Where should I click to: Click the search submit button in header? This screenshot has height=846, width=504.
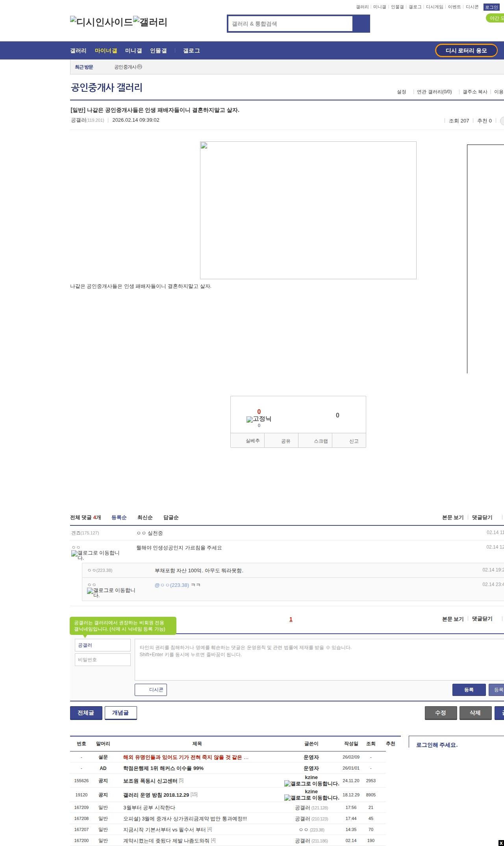tap(361, 24)
